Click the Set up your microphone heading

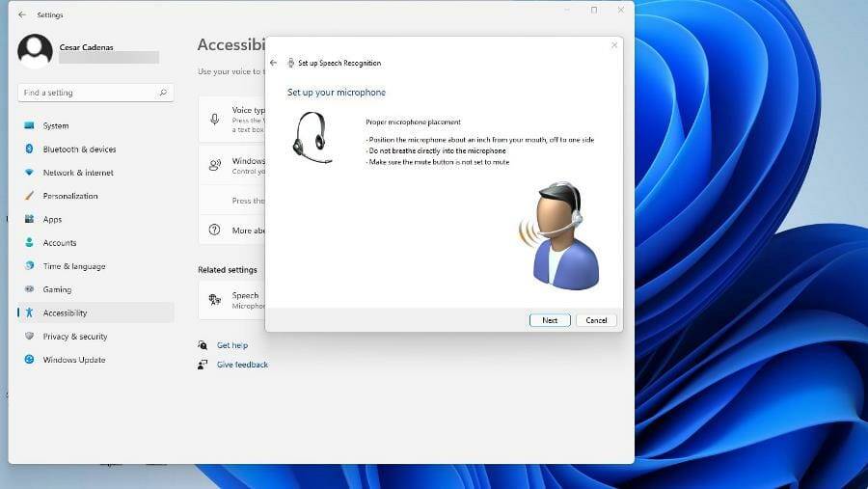336,93
